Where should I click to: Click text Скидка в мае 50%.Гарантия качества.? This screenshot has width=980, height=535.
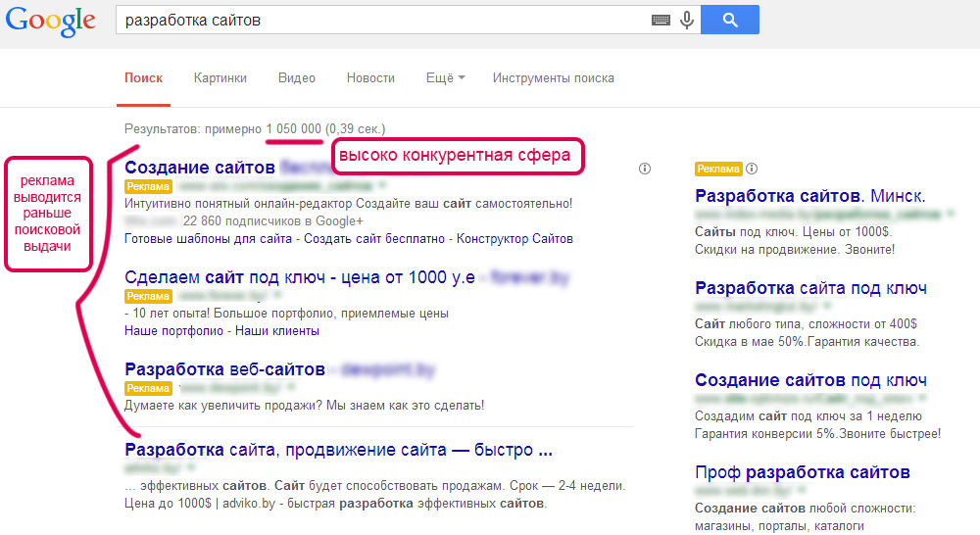807,341
